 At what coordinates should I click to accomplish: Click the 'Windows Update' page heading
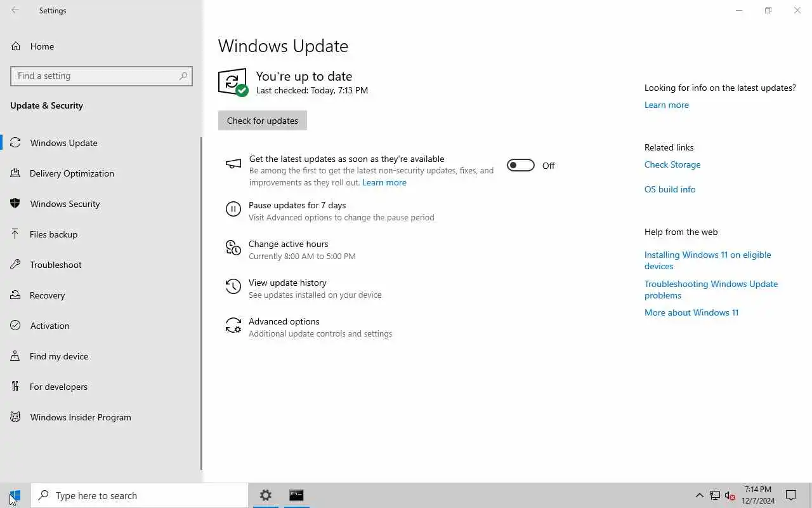pos(283,46)
